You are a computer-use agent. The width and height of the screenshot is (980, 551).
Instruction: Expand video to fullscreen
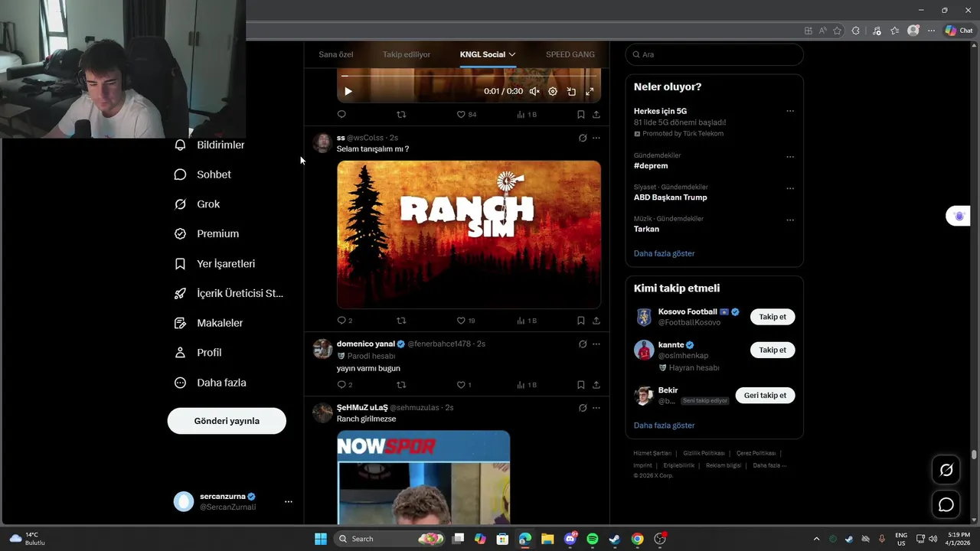[590, 91]
